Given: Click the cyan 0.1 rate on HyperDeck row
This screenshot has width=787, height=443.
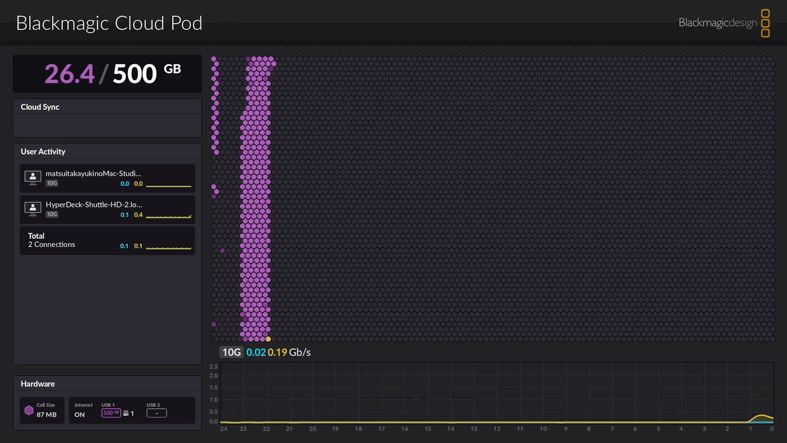Looking at the screenshot, I should tap(124, 215).
